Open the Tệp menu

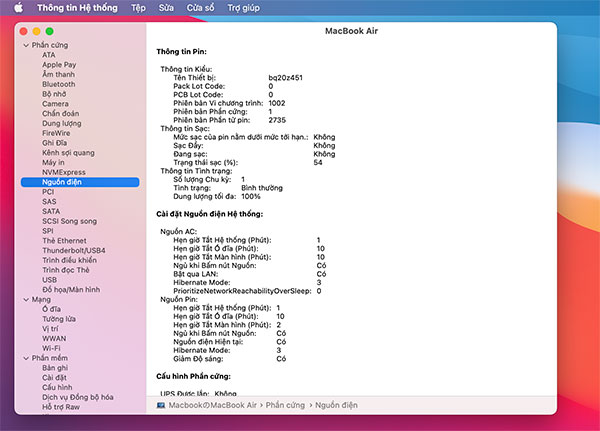click(x=138, y=8)
